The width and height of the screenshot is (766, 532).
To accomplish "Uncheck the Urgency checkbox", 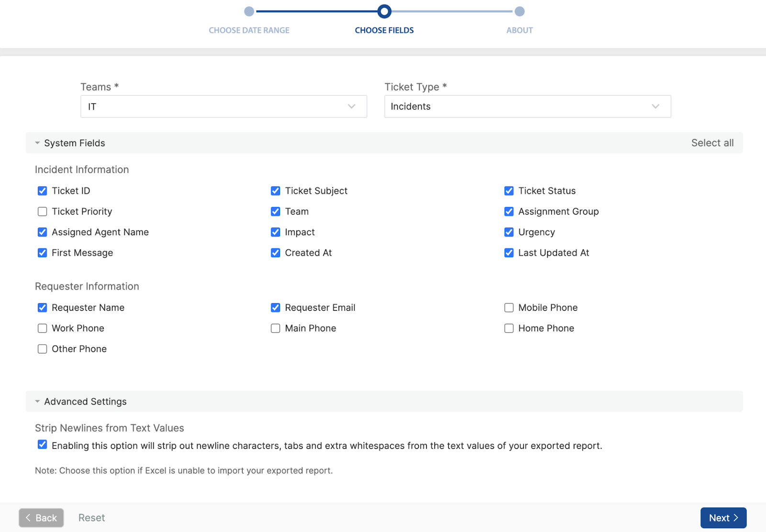I will click(x=509, y=232).
